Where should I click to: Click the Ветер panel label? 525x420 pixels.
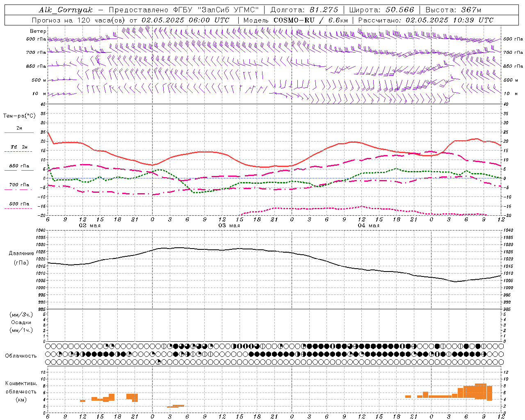pos(38,31)
